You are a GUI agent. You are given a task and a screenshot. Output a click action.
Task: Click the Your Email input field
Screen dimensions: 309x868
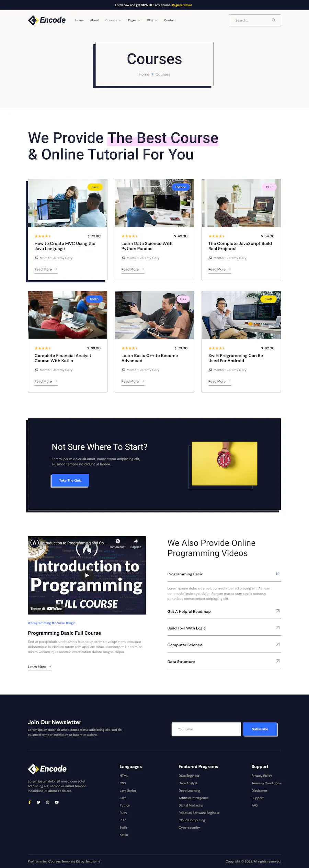click(x=206, y=729)
